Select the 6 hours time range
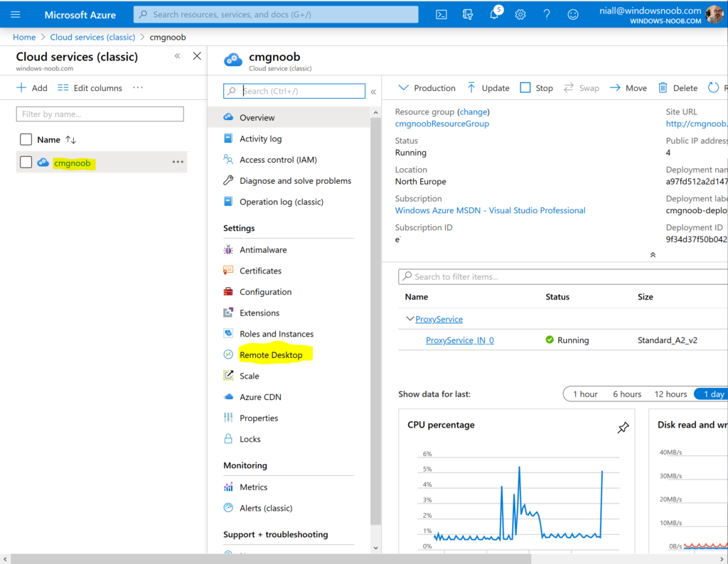 626,394
